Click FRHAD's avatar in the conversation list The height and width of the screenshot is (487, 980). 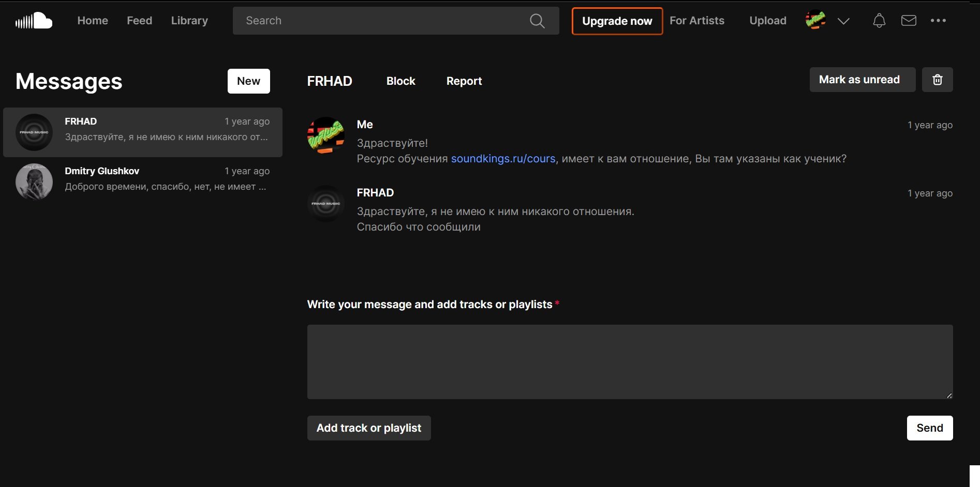tap(34, 132)
